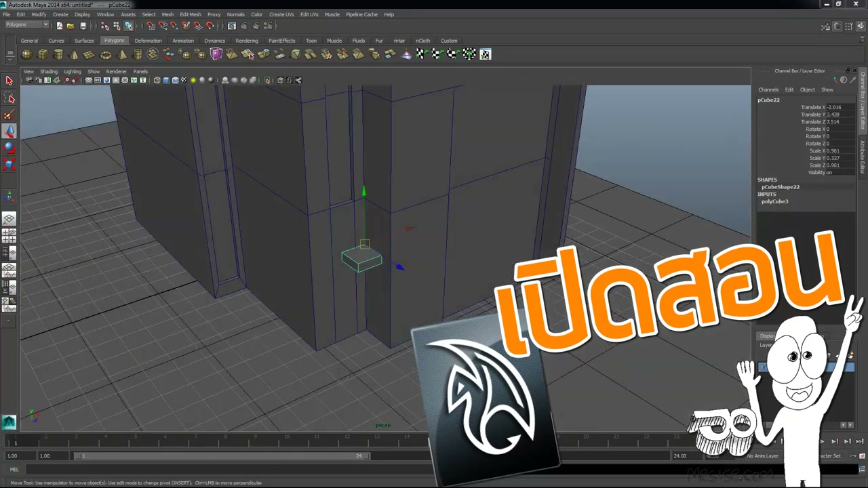This screenshot has width=868, height=488.
Task: Click the Show Manipulator tool icon
Action: [9, 197]
